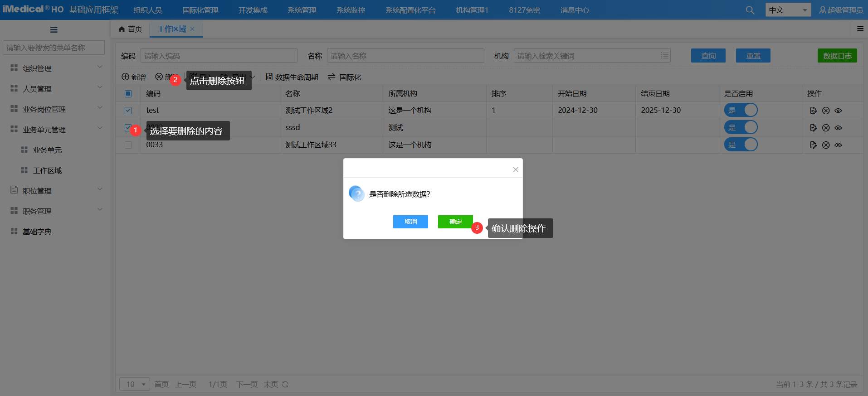Uncheck the checkbox for the test row
This screenshot has width=868, height=396.
[128, 111]
